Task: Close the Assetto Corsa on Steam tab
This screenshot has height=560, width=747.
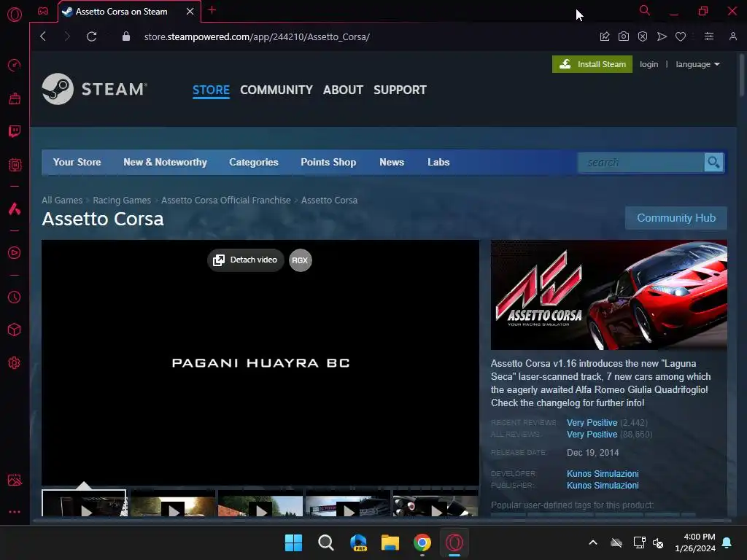Action: [x=190, y=12]
